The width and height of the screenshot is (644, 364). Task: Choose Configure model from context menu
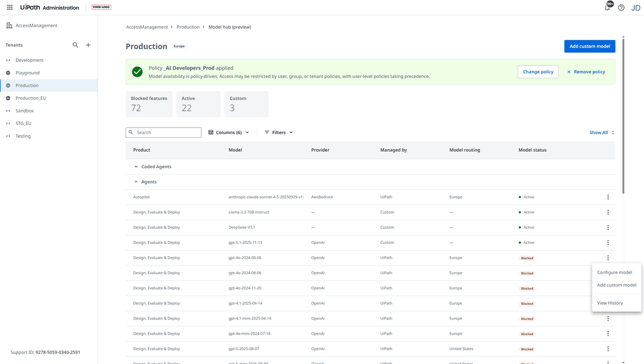coord(614,273)
